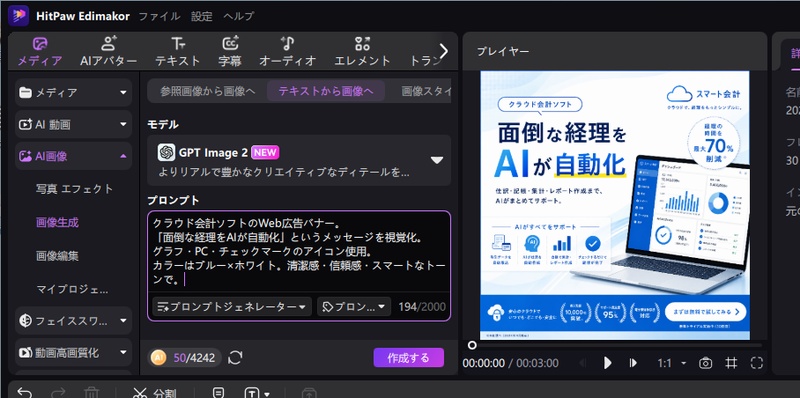Expand the 動画高画質化 sidebar section

73,353
